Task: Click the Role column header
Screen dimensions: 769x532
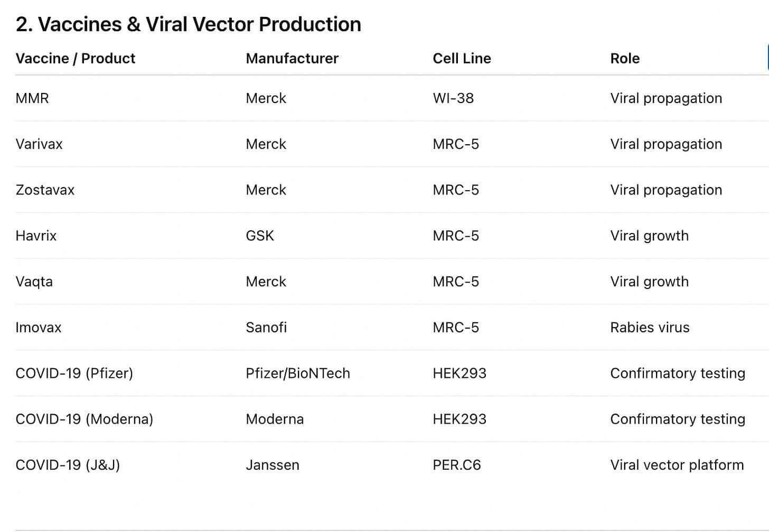Action: pos(625,58)
